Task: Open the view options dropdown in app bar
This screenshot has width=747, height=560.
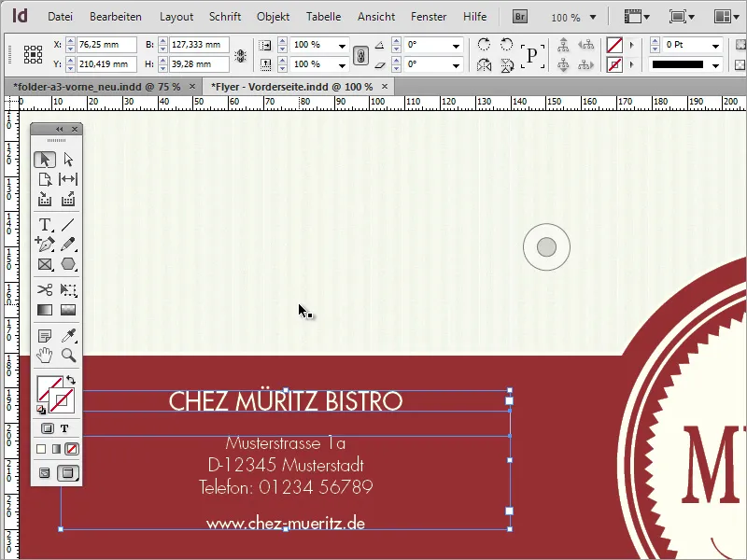Action: pyautogui.click(x=638, y=17)
